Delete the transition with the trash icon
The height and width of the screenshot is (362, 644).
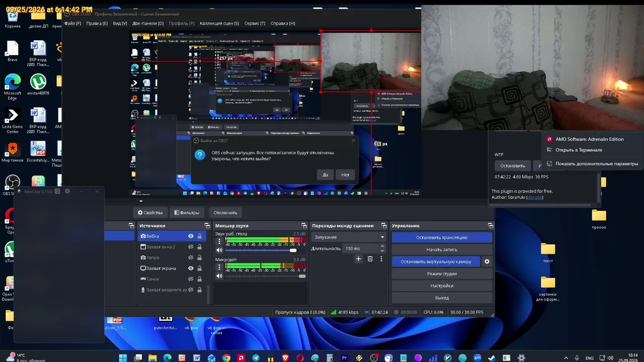pyautogui.click(x=370, y=259)
